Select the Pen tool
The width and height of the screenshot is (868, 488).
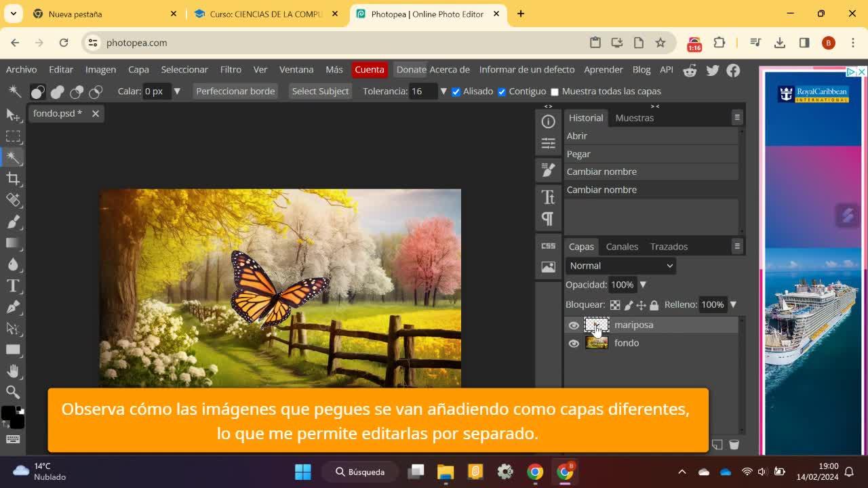(13, 307)
